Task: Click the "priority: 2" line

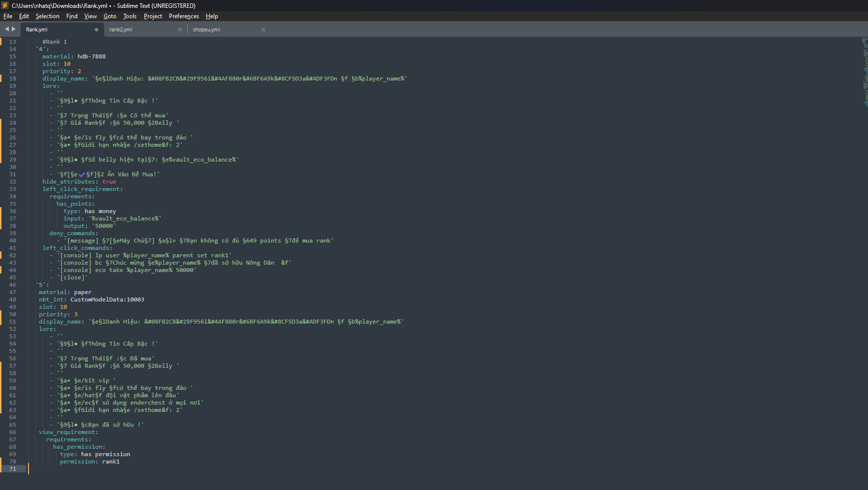Action: 62,71
